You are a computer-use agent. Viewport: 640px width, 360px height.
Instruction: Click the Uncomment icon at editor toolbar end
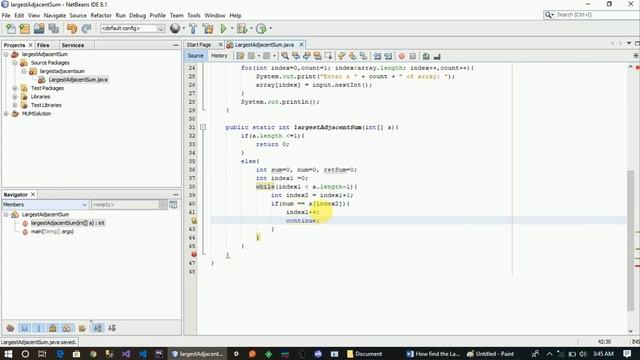(x=437, y=56)
